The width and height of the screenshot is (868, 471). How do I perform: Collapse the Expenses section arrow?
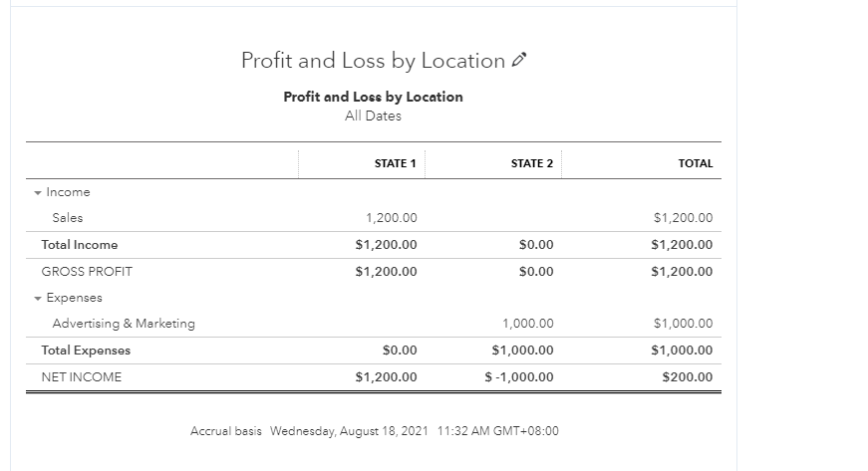tap(37, 298)
